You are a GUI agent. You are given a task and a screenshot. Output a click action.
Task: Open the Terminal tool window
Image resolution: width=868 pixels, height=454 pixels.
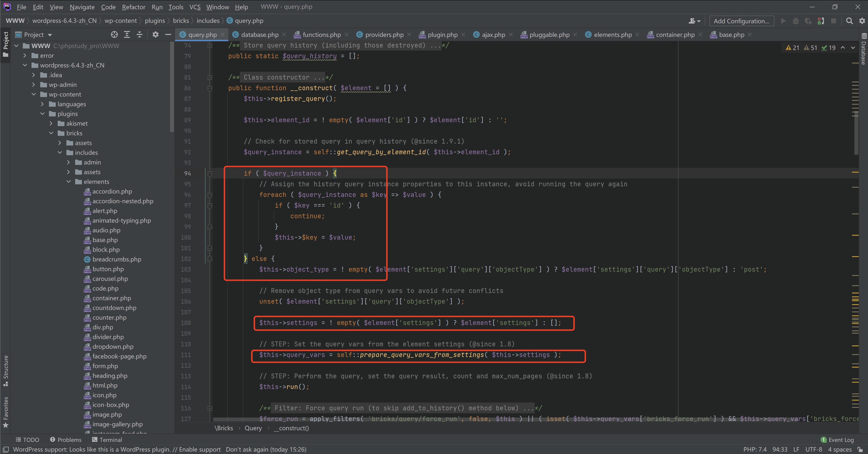pyautogui.click(x=107, y=439)
